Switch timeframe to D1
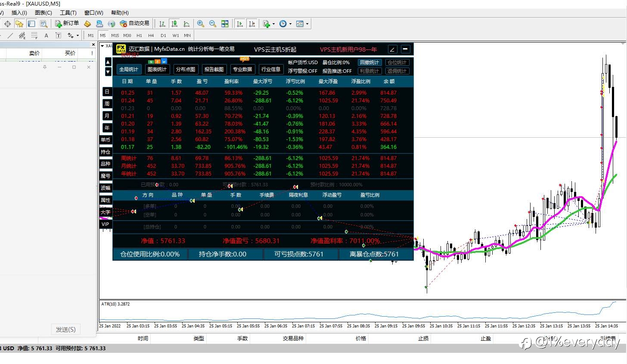Viewport: 627px width, 364px height. coord(163,35)
